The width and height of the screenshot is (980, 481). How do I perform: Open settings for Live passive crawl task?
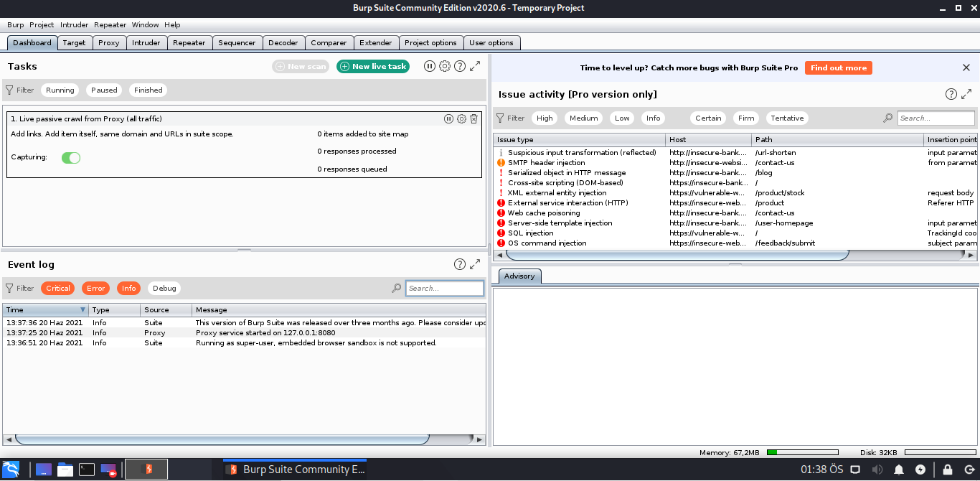(461, 119)
